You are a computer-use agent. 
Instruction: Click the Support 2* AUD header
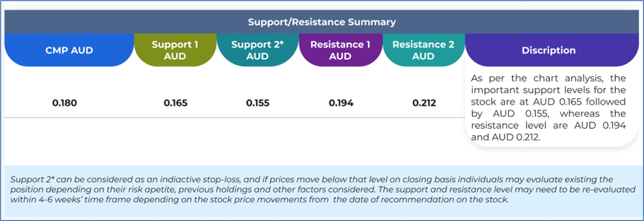coord(257,50)
